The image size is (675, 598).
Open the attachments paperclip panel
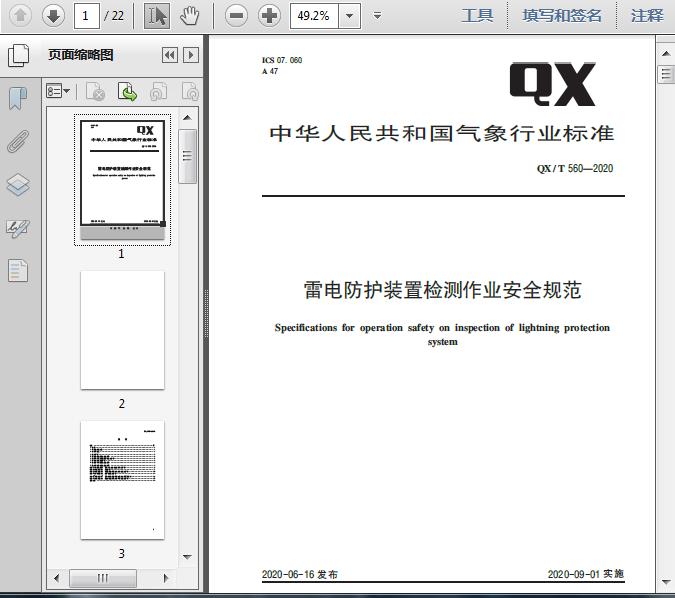[x=18, y=141]
